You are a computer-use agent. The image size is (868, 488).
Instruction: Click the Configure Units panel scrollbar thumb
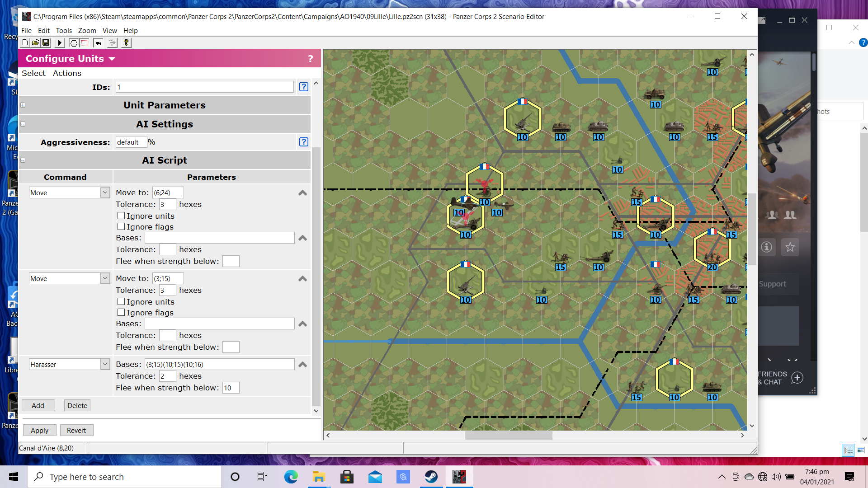pos(316,276)
